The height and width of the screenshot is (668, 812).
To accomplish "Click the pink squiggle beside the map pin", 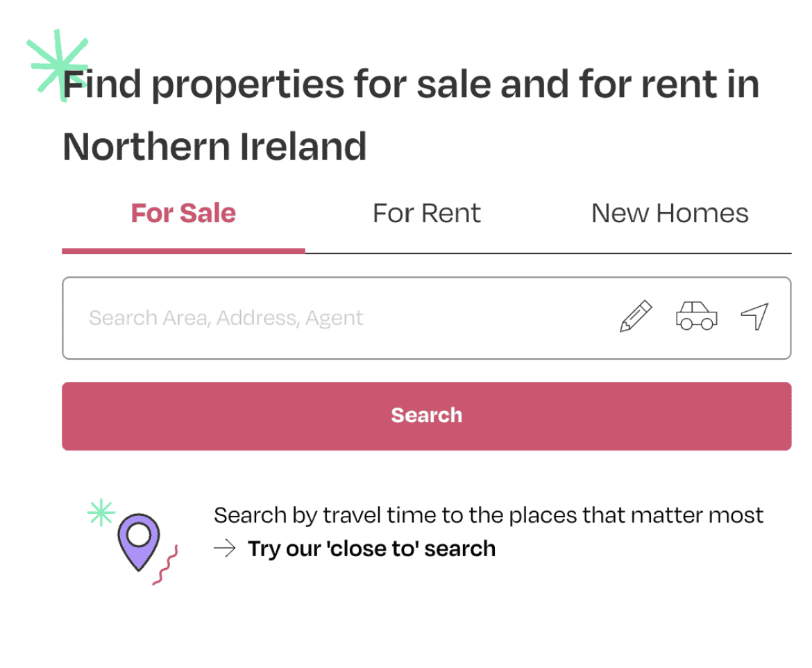I will (x=166, y=565).
